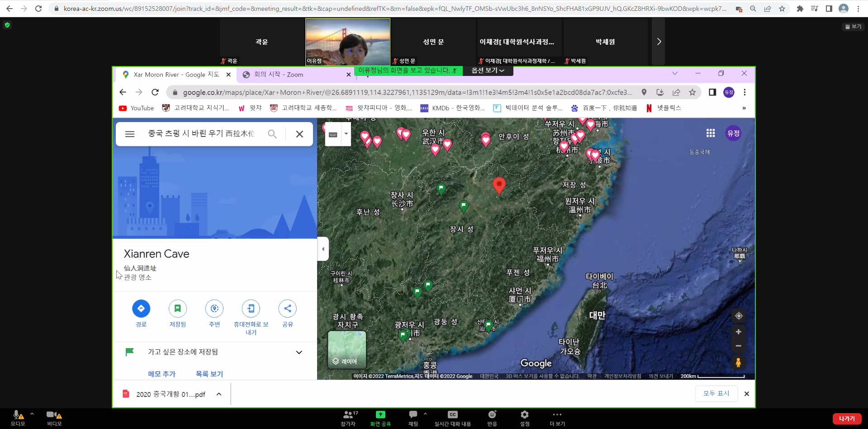
Task: Click Send to phone icon
Action: [251, 309]
